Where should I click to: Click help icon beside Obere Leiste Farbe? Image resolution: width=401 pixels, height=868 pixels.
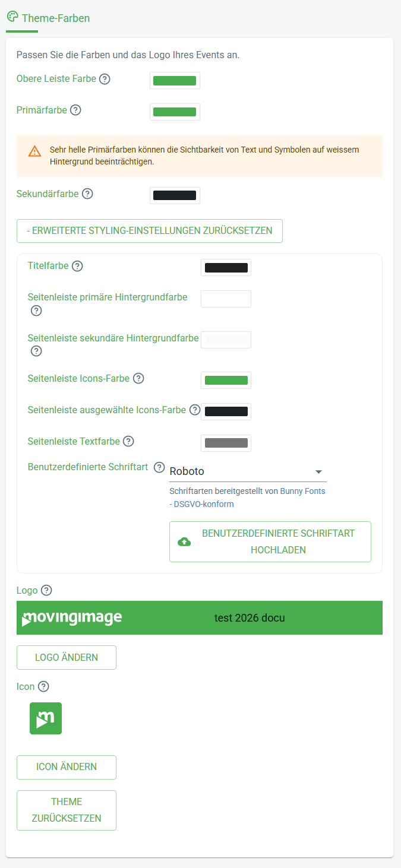click(105, 79)
